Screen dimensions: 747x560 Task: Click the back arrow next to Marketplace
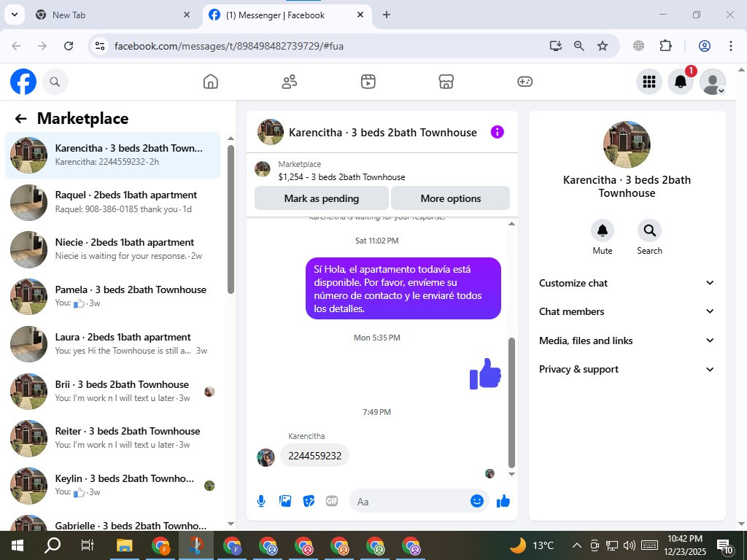[x=20, y=119]
